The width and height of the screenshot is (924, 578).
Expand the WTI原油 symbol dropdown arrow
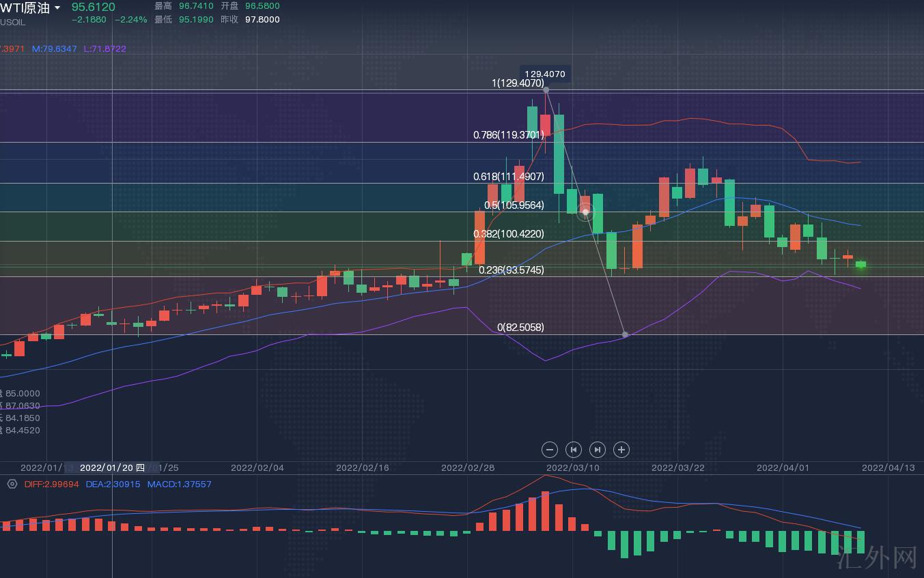[57, 8]
